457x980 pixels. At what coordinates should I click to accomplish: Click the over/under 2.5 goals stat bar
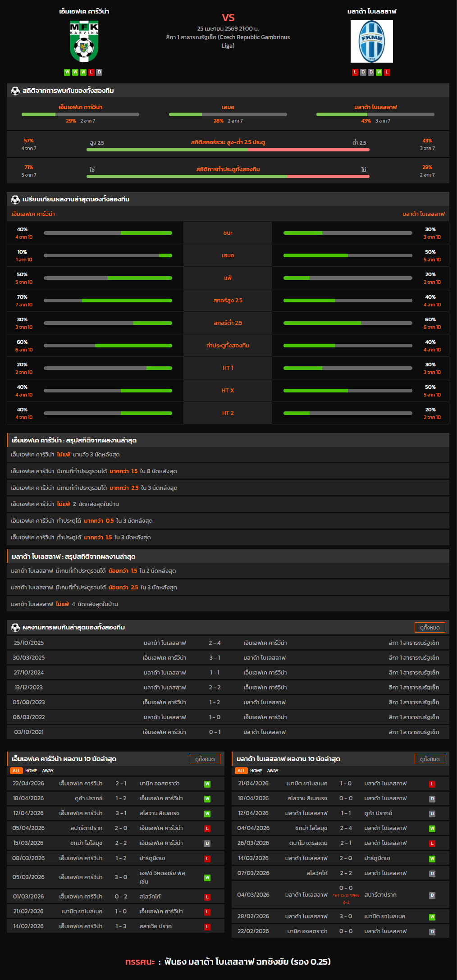228,150
